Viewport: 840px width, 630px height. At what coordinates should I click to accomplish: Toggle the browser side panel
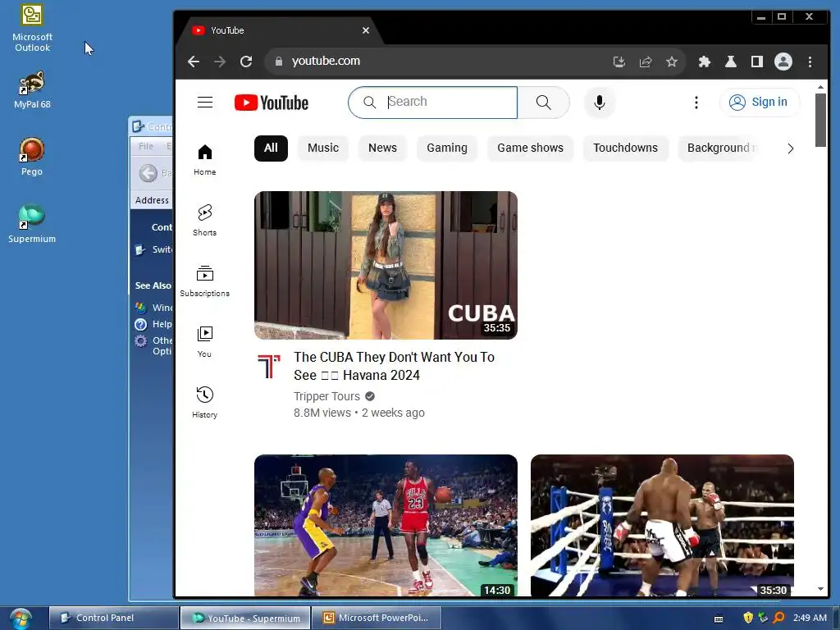tap(757, 62)
